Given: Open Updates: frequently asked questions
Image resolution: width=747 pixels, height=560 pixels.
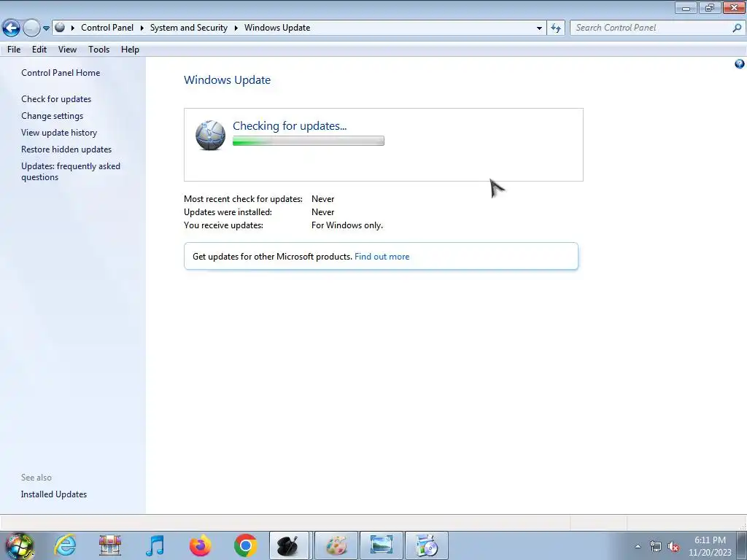Looking at the screenshot, I should (71, 171).
